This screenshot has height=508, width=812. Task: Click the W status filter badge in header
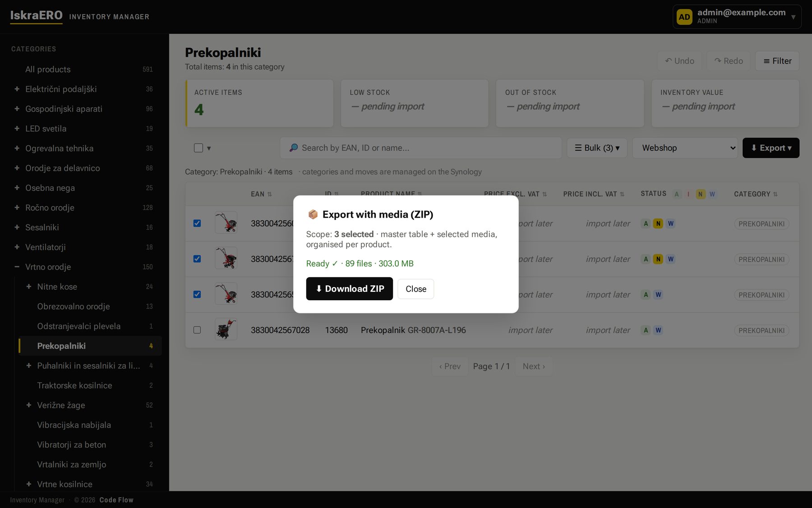tap(712, 194)
